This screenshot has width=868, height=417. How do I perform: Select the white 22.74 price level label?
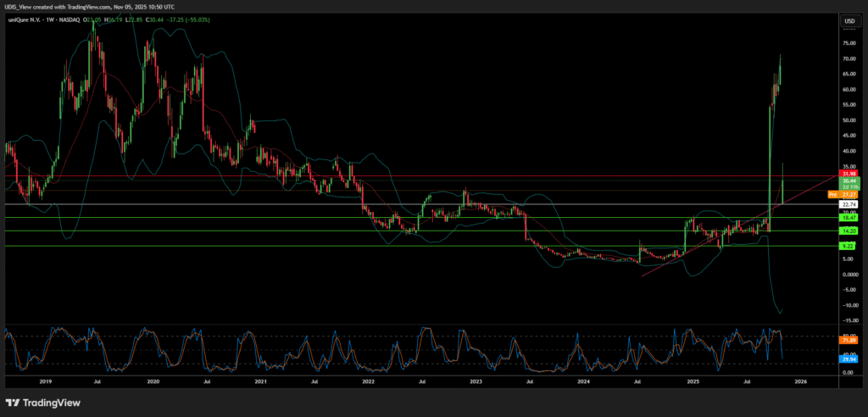pos(848,204)
